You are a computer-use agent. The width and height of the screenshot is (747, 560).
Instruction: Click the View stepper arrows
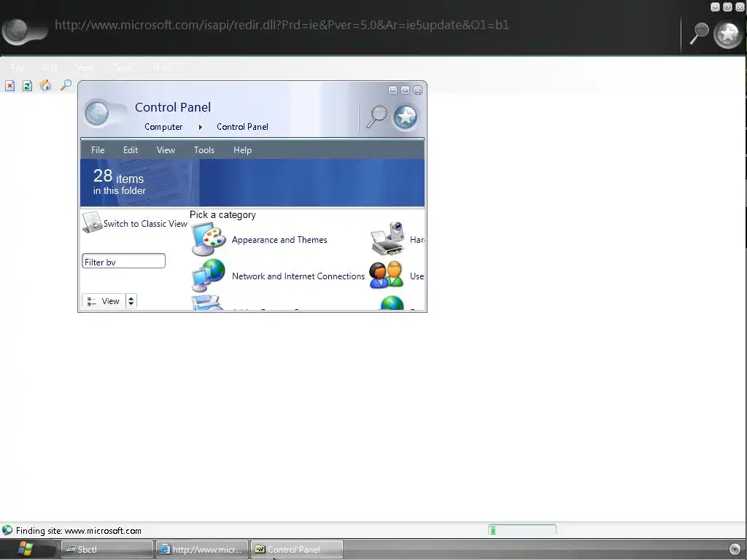click(x=131, y=301)
